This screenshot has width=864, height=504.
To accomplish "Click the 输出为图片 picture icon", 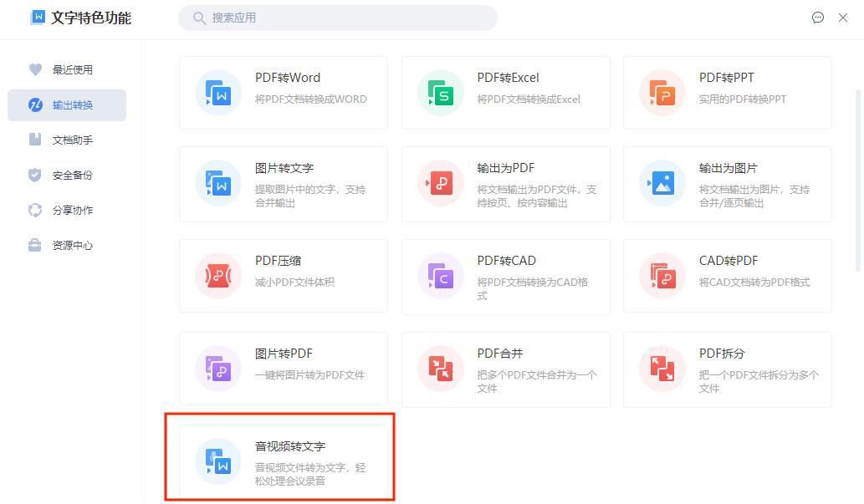I will pyautogui.click(x=662, y=183).
